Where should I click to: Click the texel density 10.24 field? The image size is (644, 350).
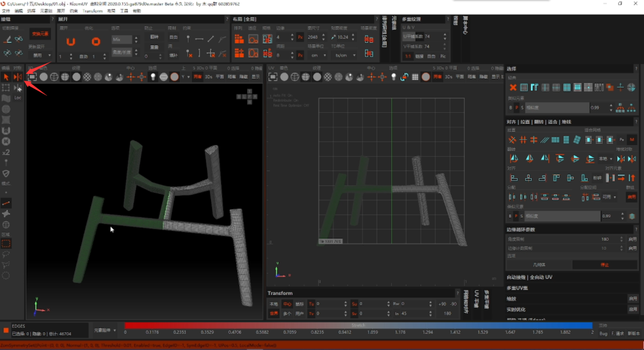(x=346, y=37)
